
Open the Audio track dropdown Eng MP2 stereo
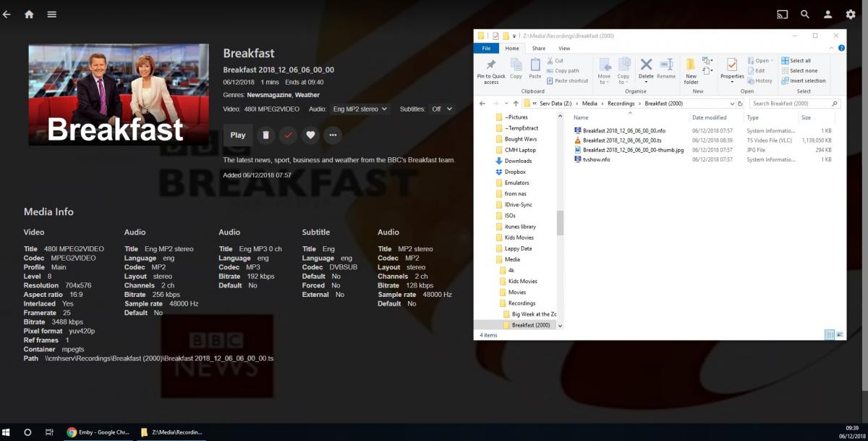(x=359, y=109)
